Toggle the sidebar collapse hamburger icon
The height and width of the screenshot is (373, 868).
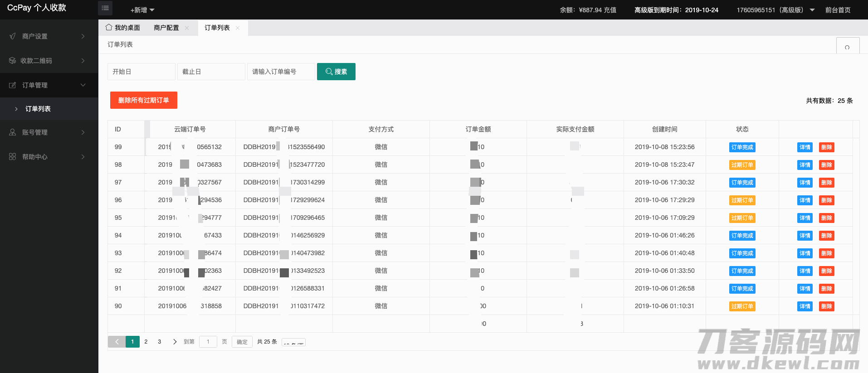(x=105, y=8)
